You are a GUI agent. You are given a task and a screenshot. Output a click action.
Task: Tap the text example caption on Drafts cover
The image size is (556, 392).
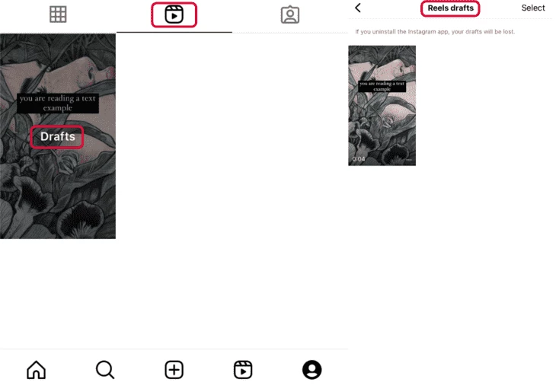click(57, 104)
